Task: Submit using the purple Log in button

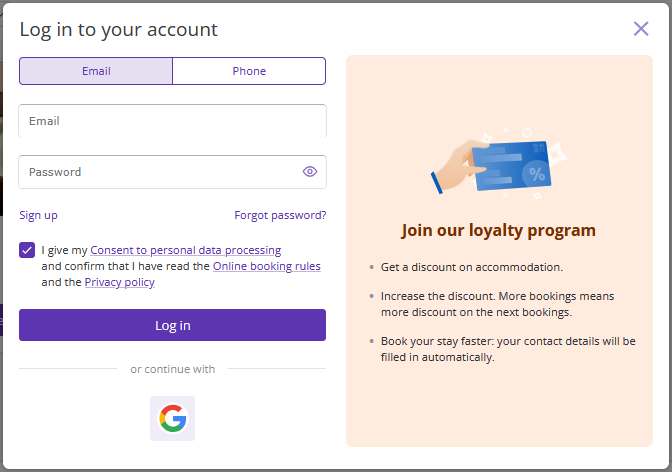Action: (172, 325)
